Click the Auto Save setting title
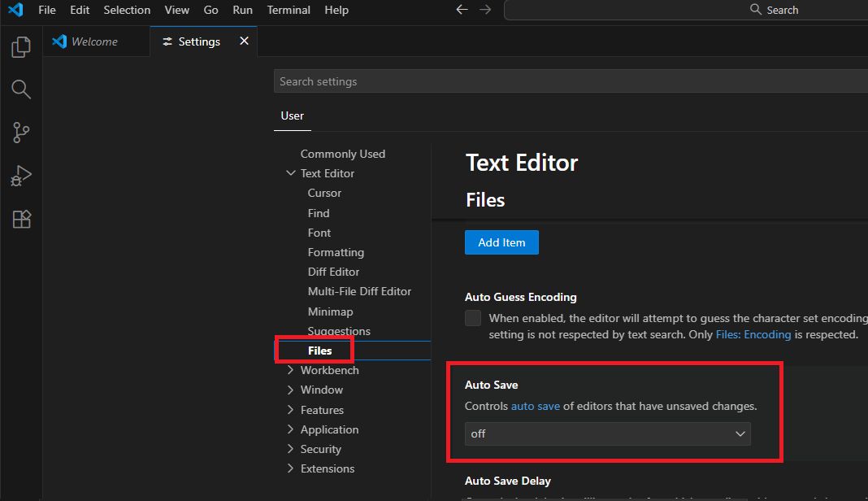This screenshot has width=868, height=501. [492, 386]
